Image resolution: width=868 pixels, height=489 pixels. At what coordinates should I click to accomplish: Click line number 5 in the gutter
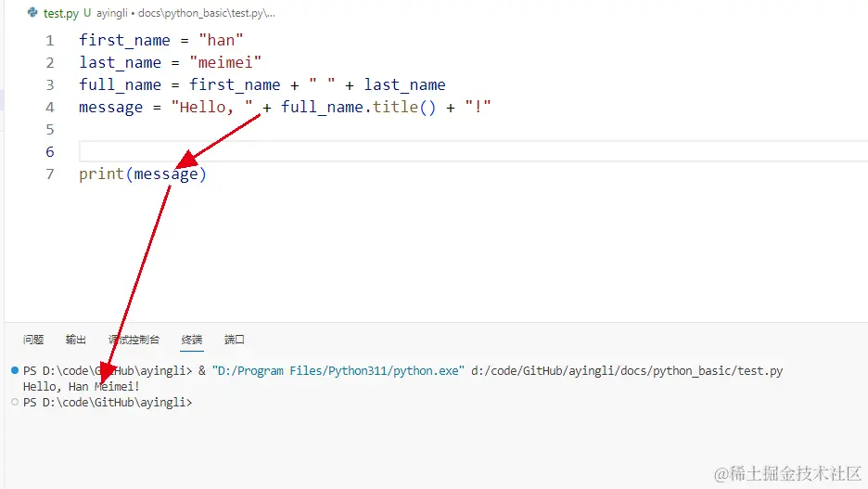(x=50, y=130)
